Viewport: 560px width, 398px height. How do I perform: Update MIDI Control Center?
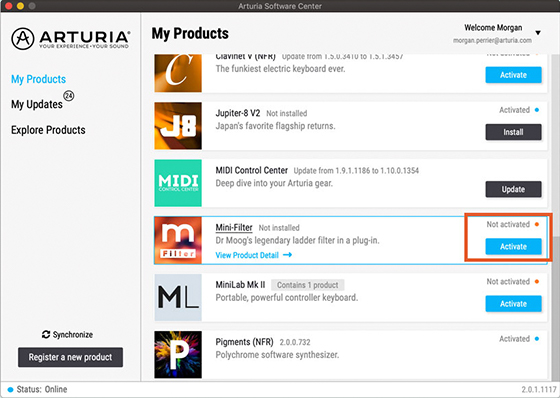(x=513, y=189)
